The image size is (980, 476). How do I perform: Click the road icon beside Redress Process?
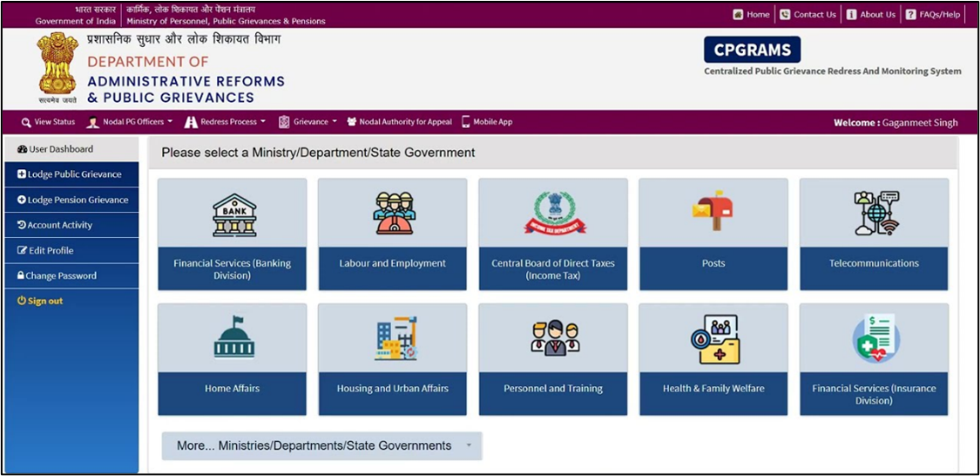point(191,122)
